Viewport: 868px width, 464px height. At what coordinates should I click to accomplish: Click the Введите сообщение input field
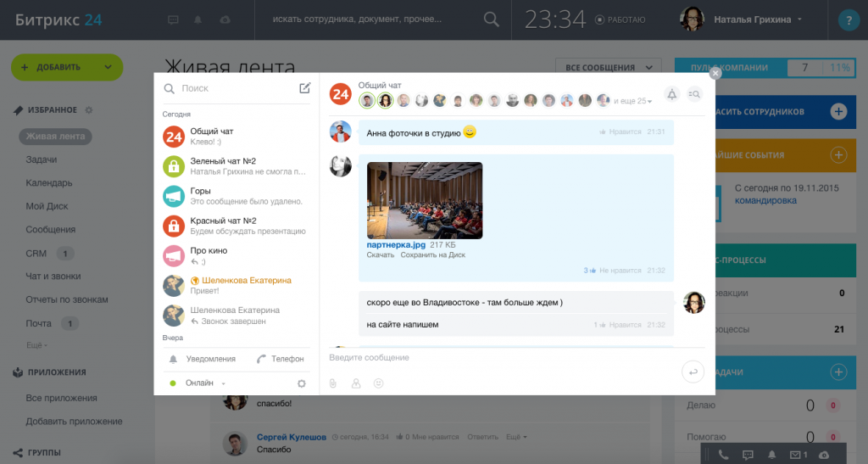(x=500, y=358)
